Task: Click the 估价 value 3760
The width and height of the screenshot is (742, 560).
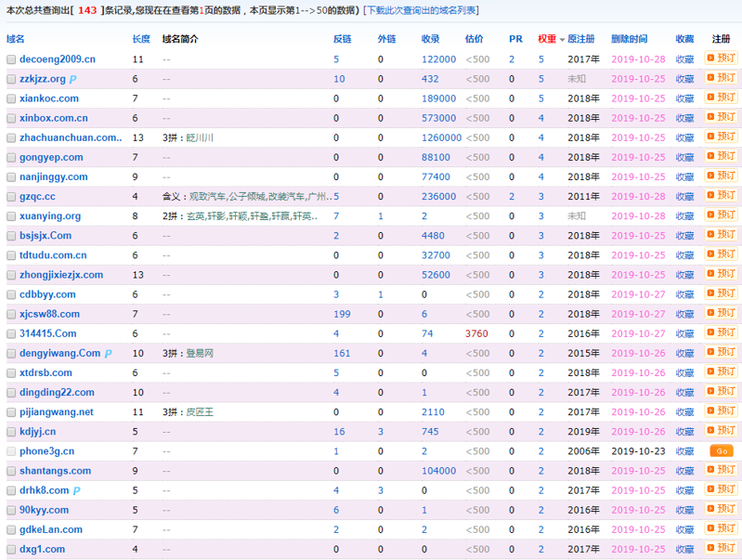Action: click(476, 333)
